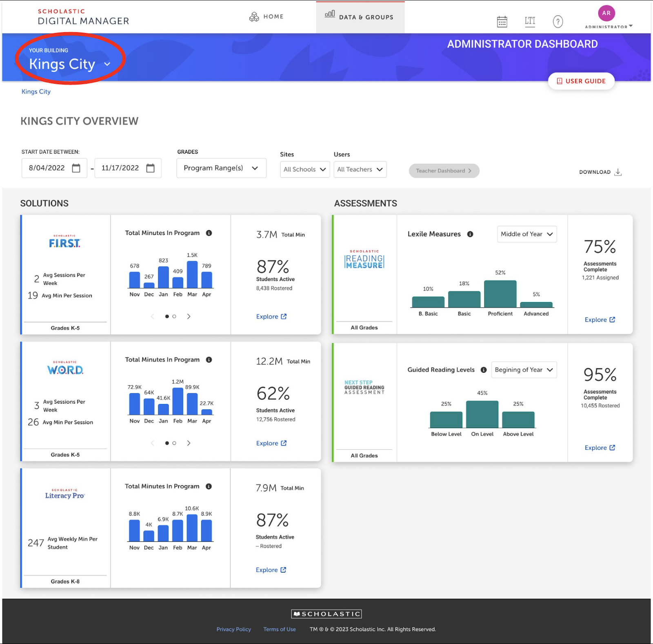Click the Below Level 25% bar

click(446, 420)
